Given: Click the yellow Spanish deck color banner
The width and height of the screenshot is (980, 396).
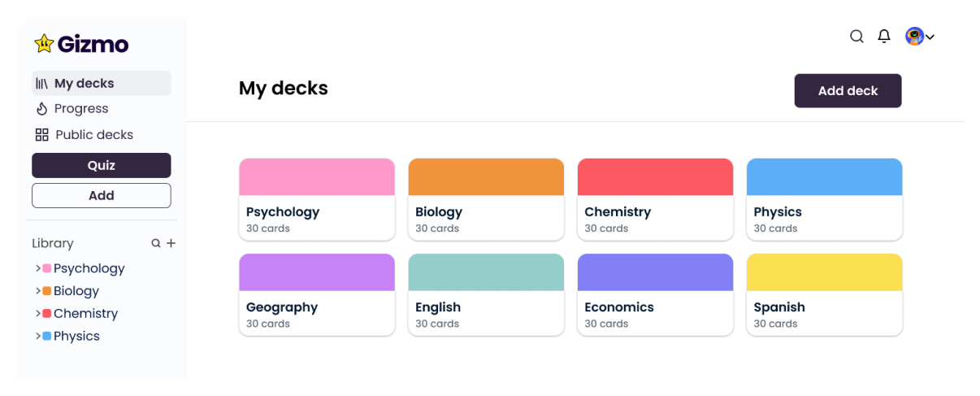Looking at the screenshot, I should 824,272.
